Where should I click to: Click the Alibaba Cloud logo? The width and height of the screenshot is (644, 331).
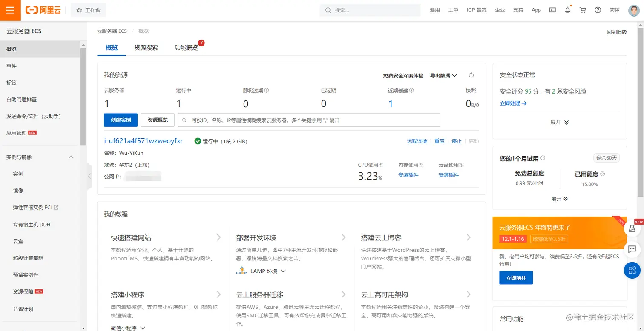click(43, 10)
